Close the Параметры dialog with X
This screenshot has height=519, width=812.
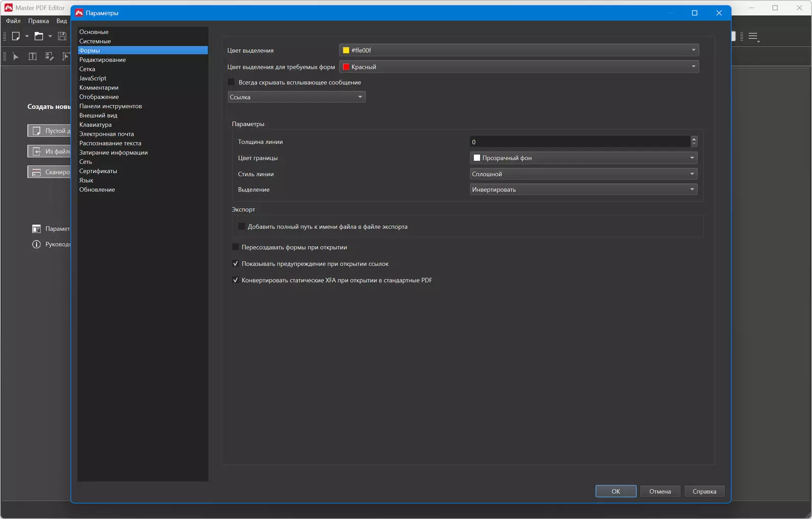tap(719, 13)
